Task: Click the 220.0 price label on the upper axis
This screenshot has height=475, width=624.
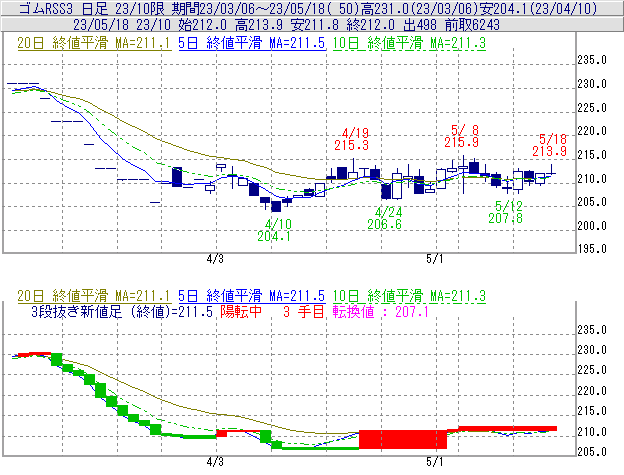Action: 592,131
